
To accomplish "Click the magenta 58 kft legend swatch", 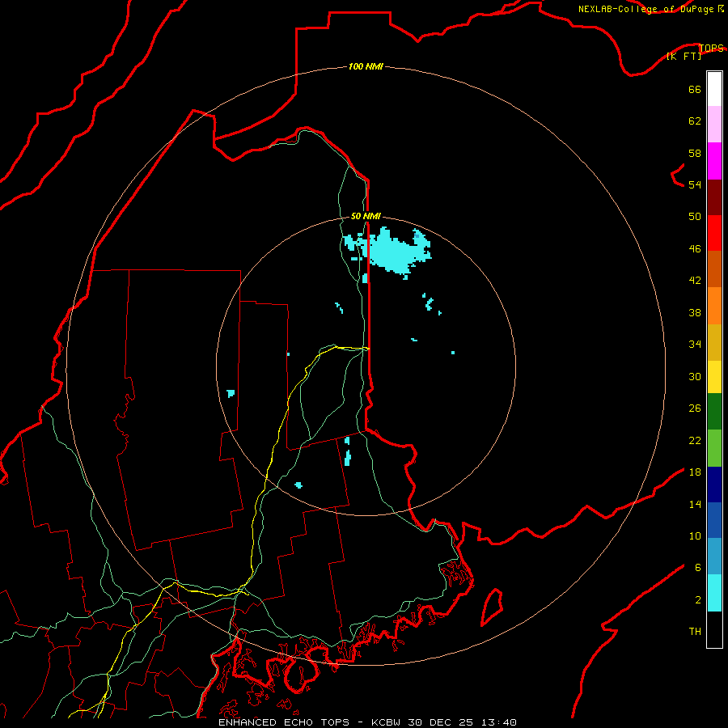I will point(714,161).
